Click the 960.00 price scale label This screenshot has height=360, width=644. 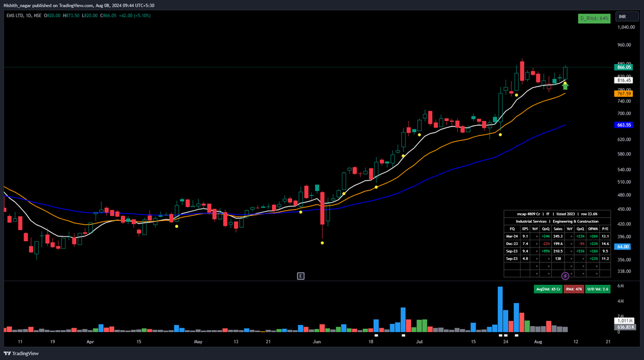coord(623,46)
